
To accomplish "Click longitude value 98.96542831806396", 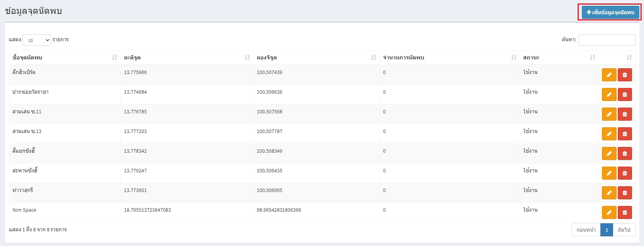I will pyautogui.click(x=279, y=210).
